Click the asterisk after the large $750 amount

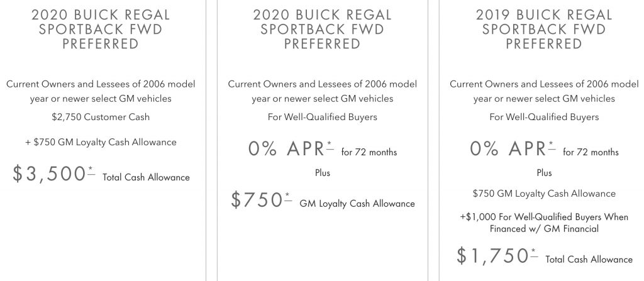(x=288, y=197)
